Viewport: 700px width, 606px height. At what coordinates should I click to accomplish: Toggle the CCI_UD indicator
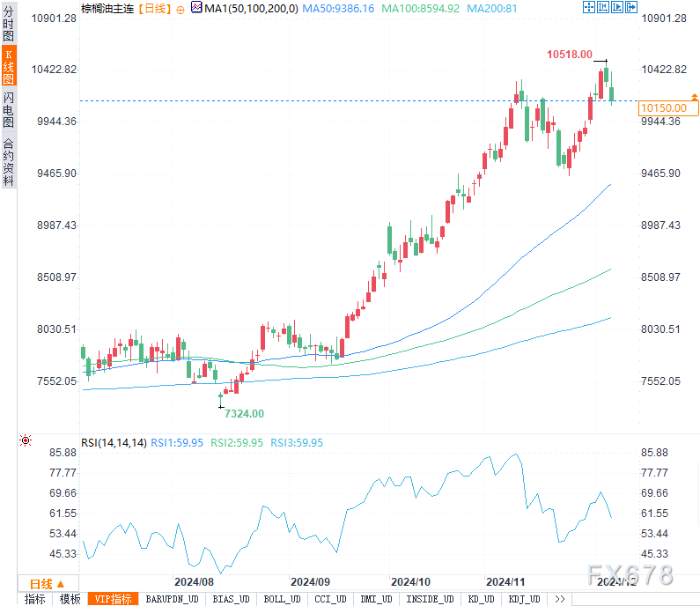330,599
